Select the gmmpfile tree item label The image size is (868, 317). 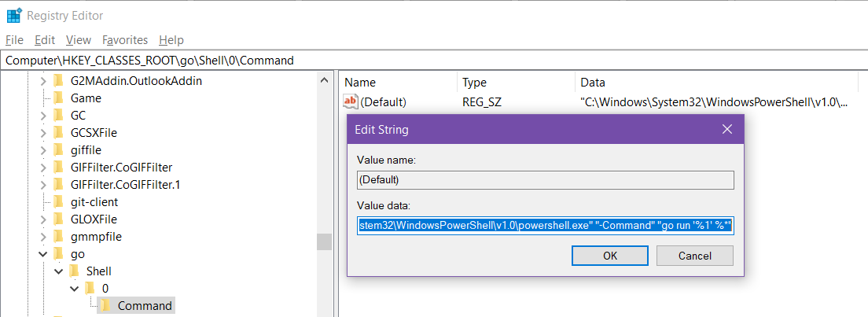[96, 238]
